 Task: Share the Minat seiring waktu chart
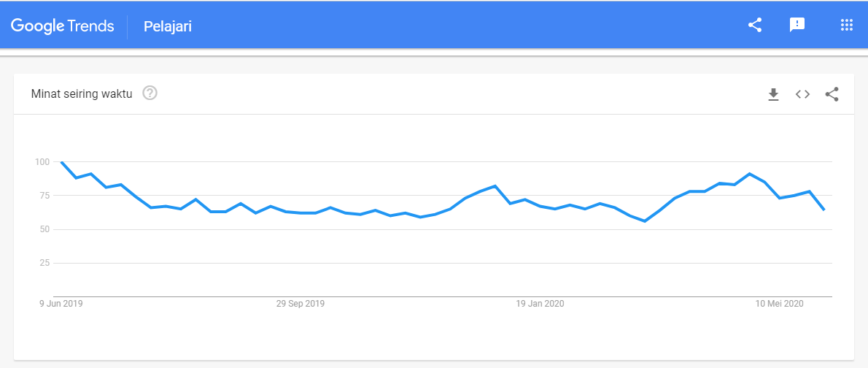(832, 94)
